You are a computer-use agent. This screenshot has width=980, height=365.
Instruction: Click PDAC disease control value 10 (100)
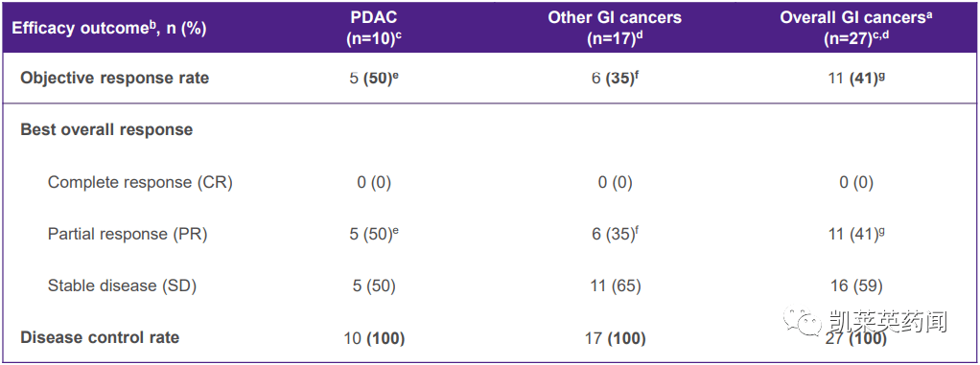point(374,338)
